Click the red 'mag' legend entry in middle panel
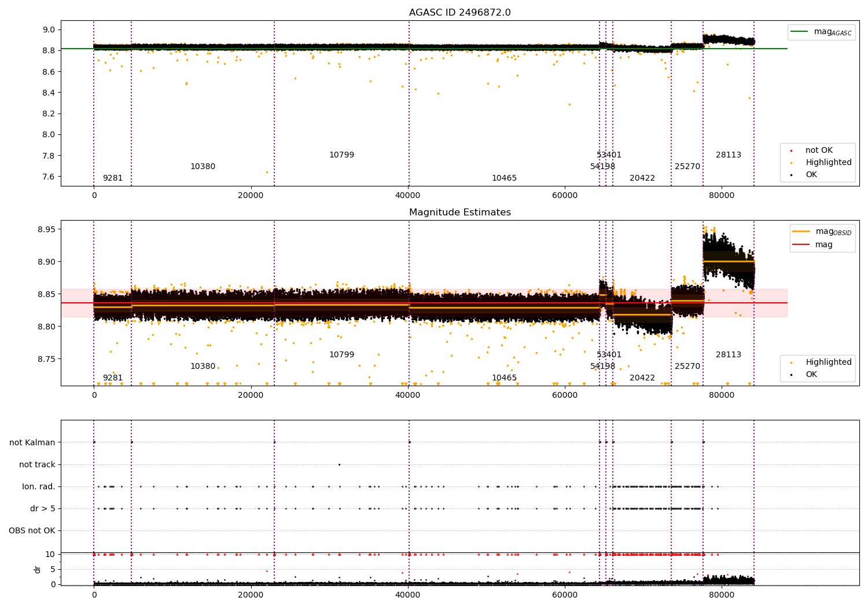868x608 pixels. point(812,244)
